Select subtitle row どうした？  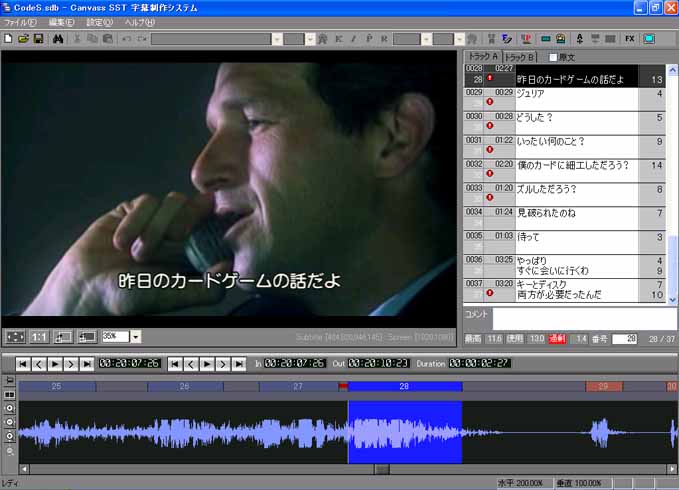pos(564,122)
